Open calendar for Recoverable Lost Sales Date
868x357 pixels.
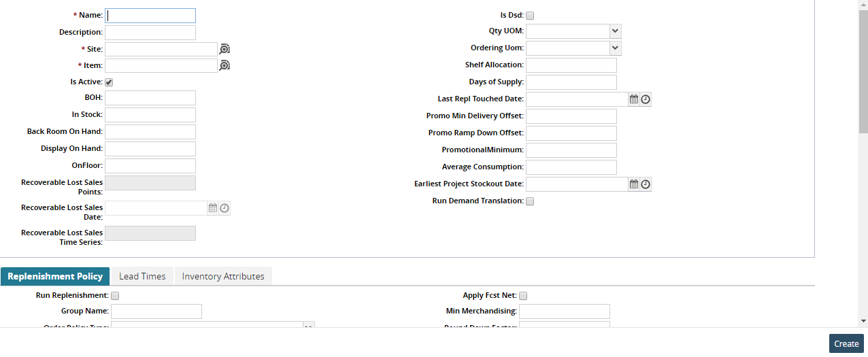(213, 208)
